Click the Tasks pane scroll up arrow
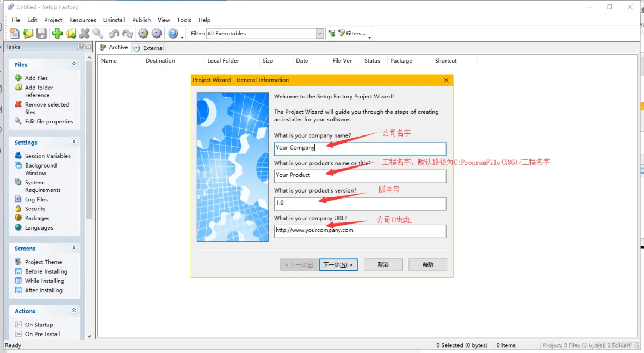This screenshot has width=644, height=353. point(89,58)
